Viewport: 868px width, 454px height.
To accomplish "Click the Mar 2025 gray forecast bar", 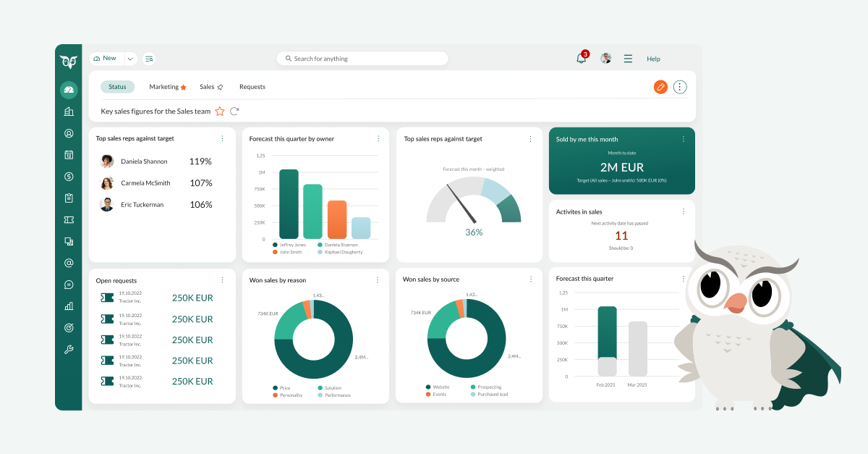I will 637,349.
